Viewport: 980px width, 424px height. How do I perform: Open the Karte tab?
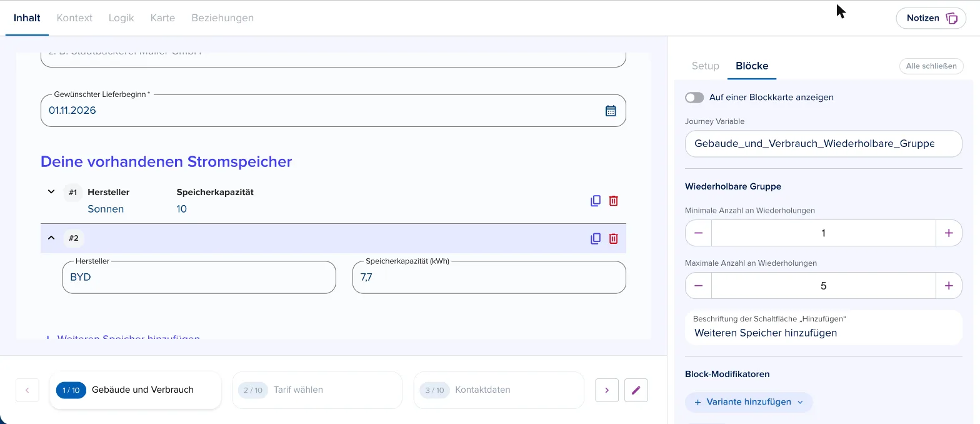click(x=162, y=18)
